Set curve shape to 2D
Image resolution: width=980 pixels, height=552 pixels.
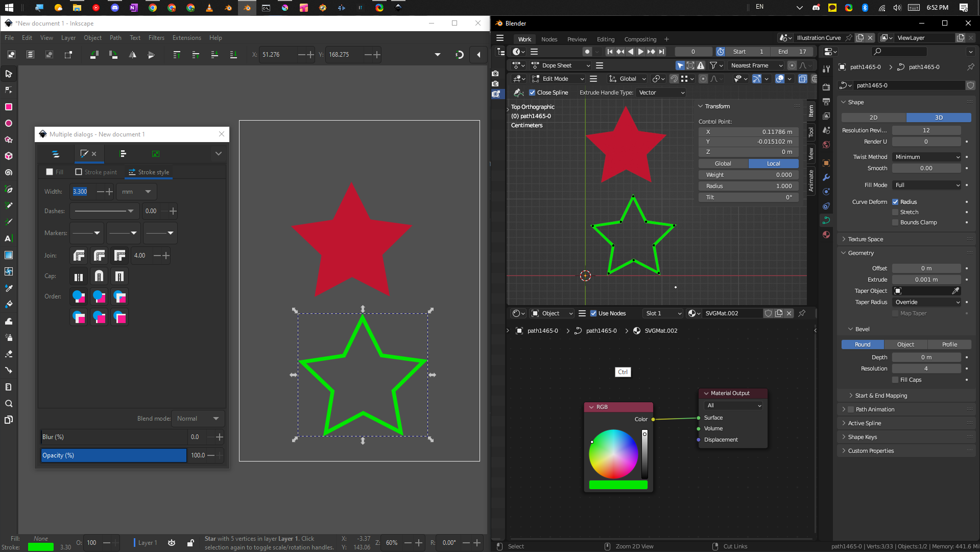tap(874, 118)
